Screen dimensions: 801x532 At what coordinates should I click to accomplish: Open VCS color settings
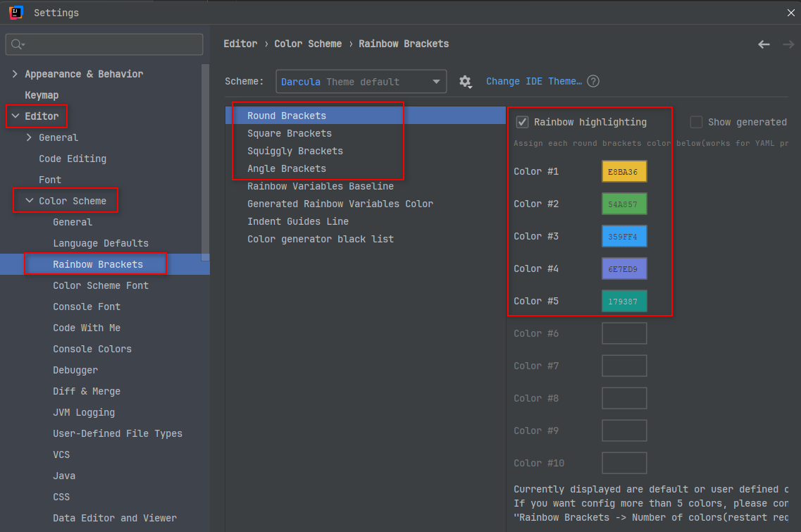pos(61,454)
